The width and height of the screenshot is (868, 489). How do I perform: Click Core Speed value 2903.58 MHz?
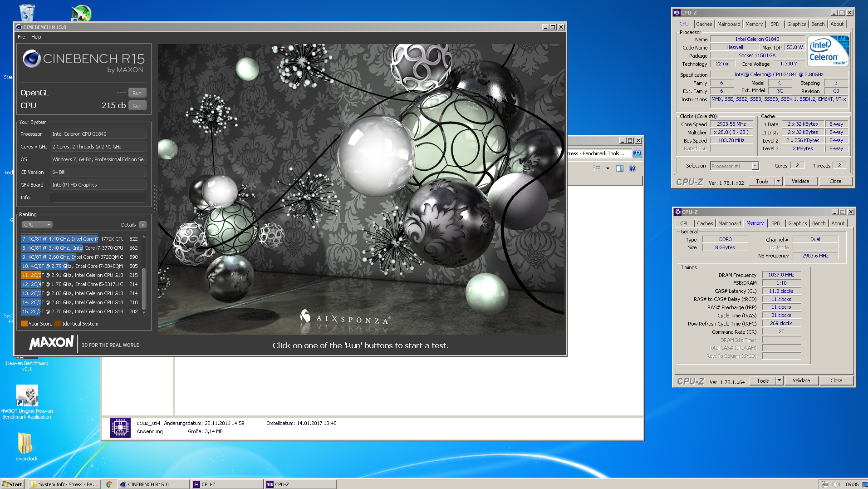[731, 124]
